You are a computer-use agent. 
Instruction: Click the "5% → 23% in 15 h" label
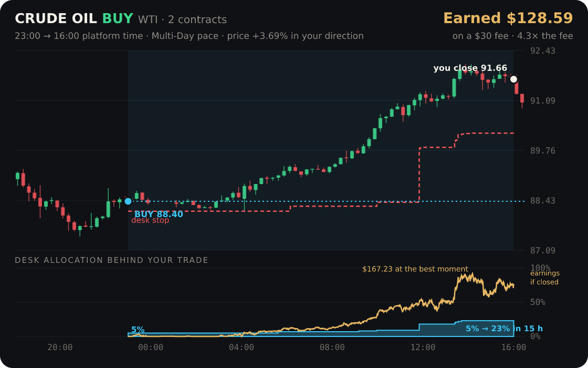click(504, 329)
